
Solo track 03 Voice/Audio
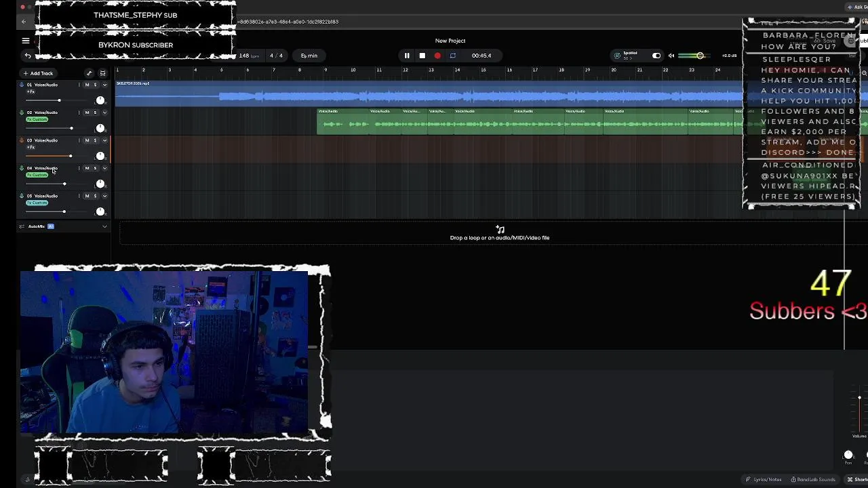(95, 140)
